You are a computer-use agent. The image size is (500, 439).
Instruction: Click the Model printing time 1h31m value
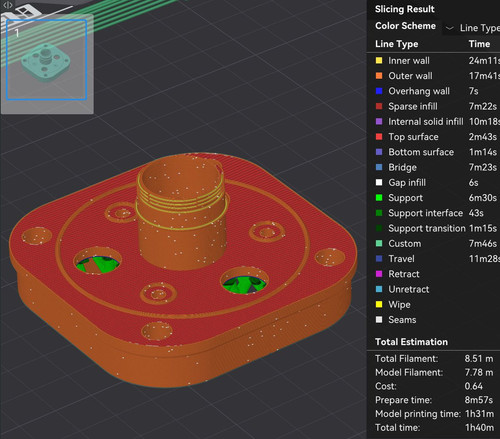(479, 414)
